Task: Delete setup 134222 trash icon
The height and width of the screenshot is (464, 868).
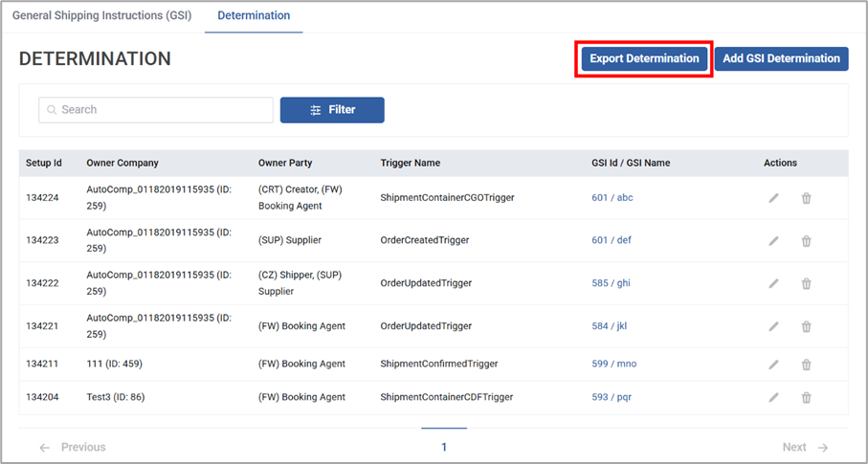Action: pos(807,283)
